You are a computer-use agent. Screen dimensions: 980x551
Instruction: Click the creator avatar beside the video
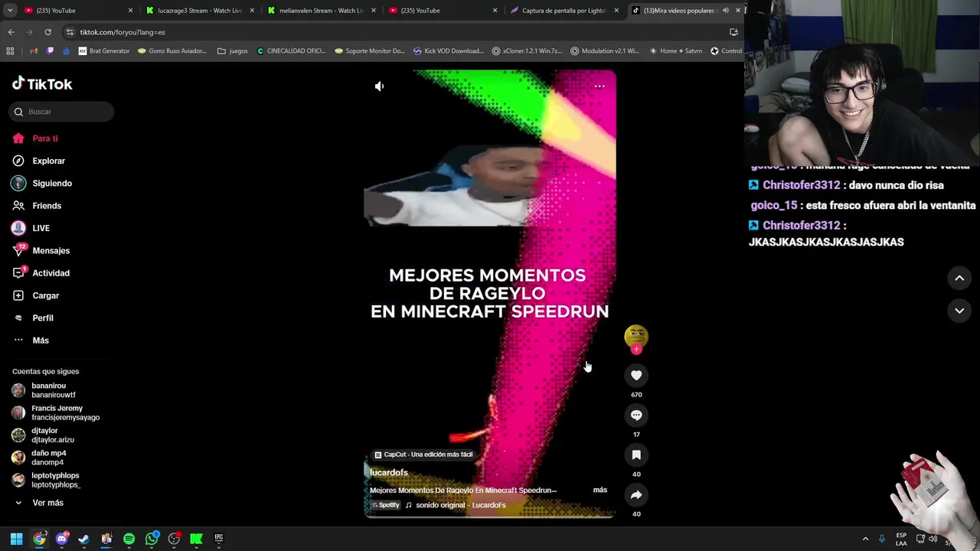(x=636, y=336)
